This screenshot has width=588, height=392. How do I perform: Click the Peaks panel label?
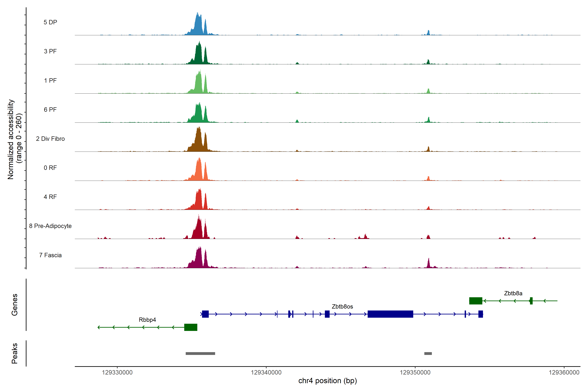point(15,353)
